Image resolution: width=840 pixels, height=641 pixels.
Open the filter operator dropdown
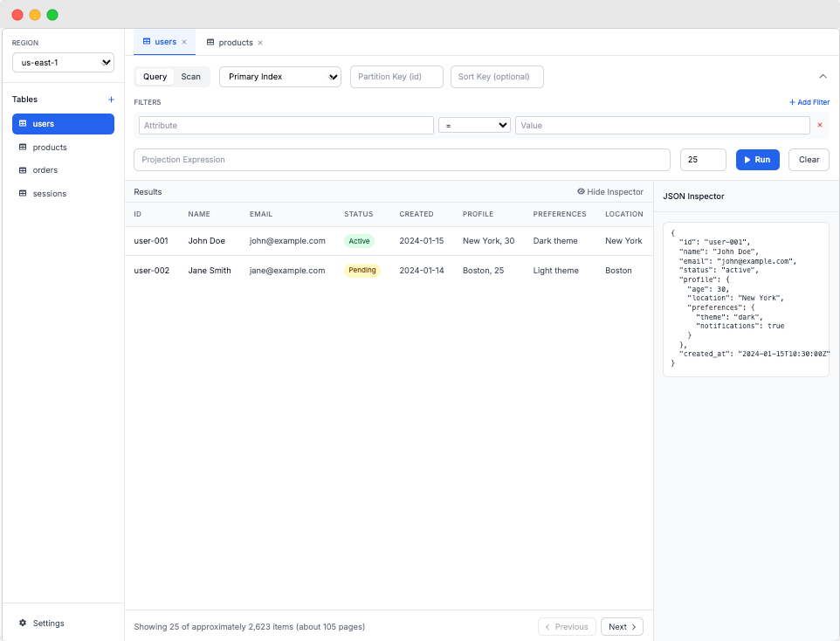(474, 126)
